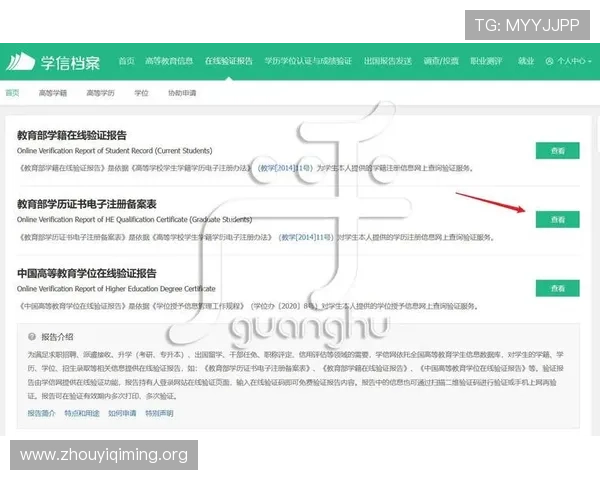The height and width of the screenshot is (480, 600).
Task: Open the 报告简介 link
Action: (41, 413)
